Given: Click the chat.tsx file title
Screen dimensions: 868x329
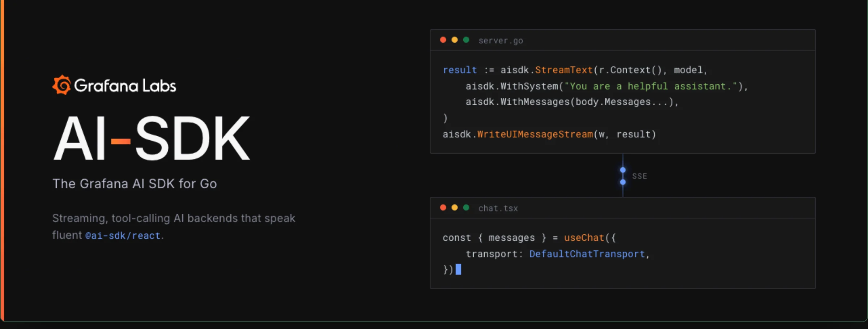Looking at the screenshot, I should point(498,208).
